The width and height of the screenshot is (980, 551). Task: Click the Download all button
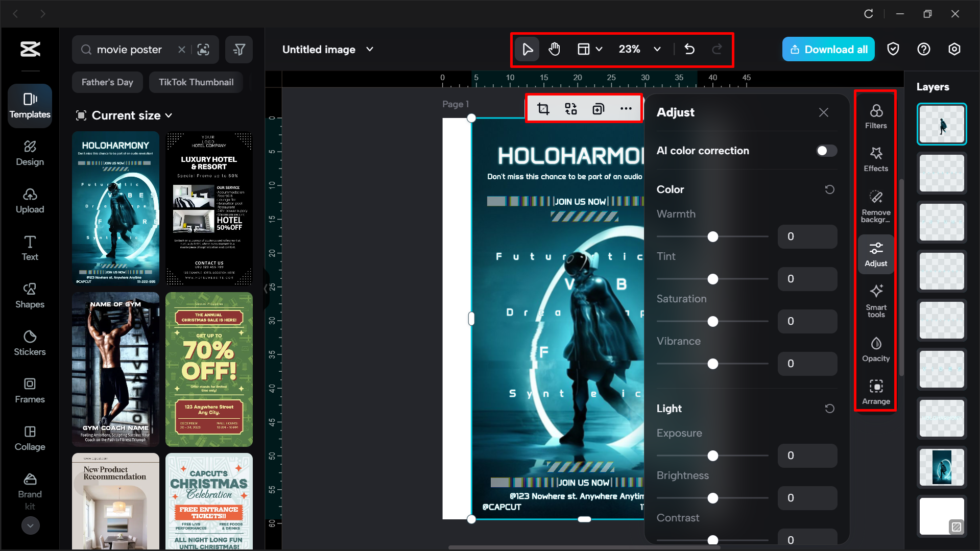(x=828, y=49)
